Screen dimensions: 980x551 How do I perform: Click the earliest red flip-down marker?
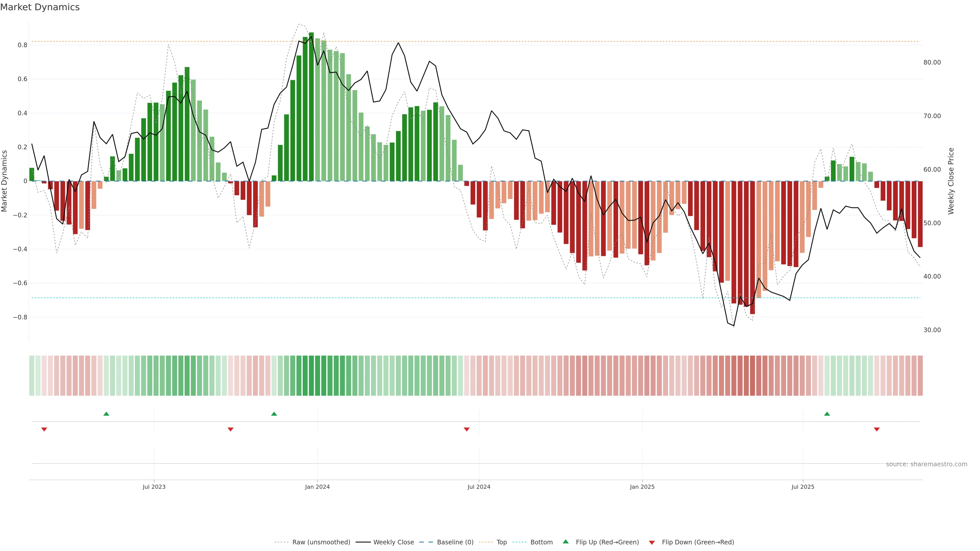[44, 429]
